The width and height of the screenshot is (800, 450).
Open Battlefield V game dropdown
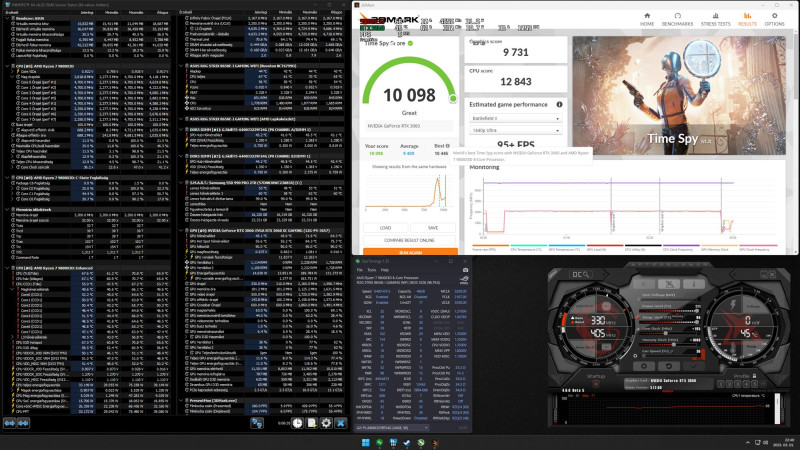point(515,118)
